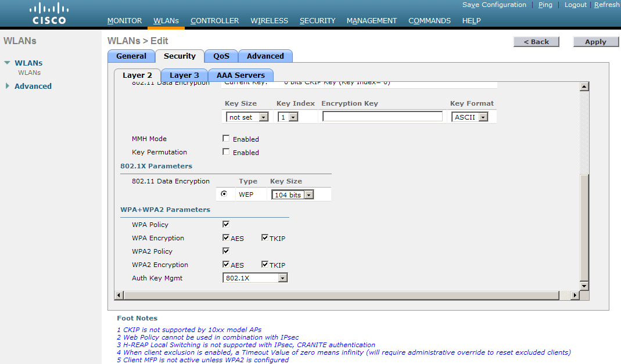Open the MANAGEMENT menu
The image size is (621, 364).
371,20
